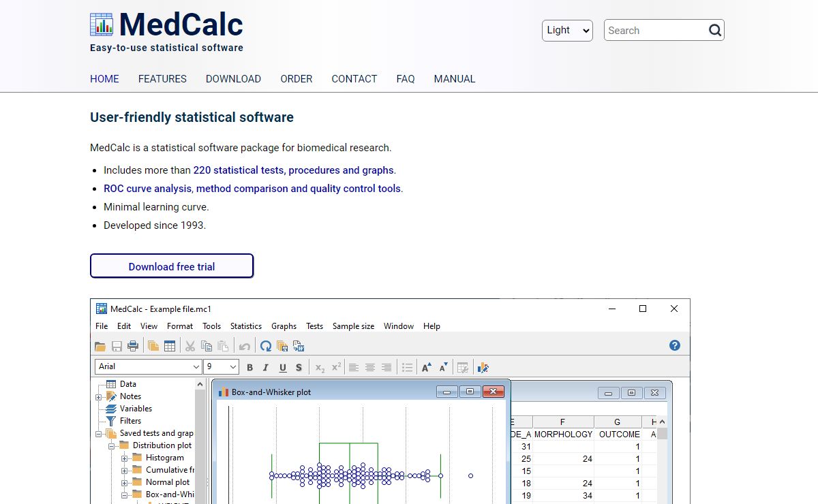The height and width of the screenshot is (504, 818).
Task: Open the Sample size menu
Action: tap(353, 326)
